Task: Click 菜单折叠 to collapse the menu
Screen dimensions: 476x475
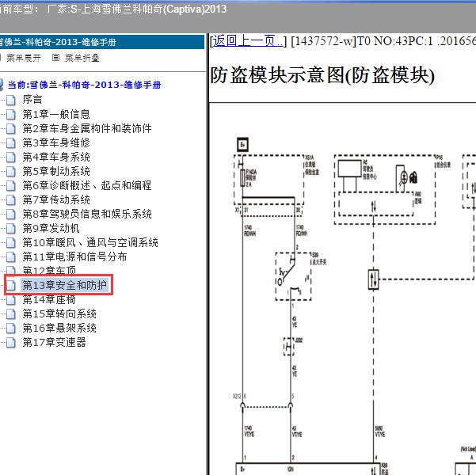Action: point(82,58)
